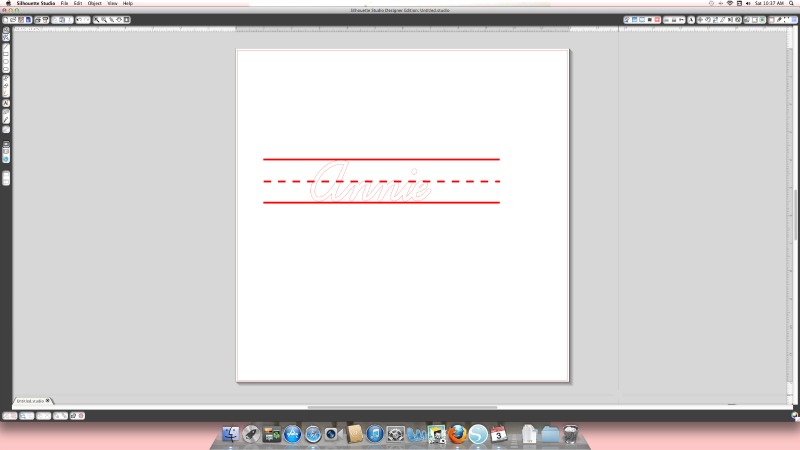Screen dimensions: 800x450
Task: Open the Object menu
Action: click(x=95, y=4)
